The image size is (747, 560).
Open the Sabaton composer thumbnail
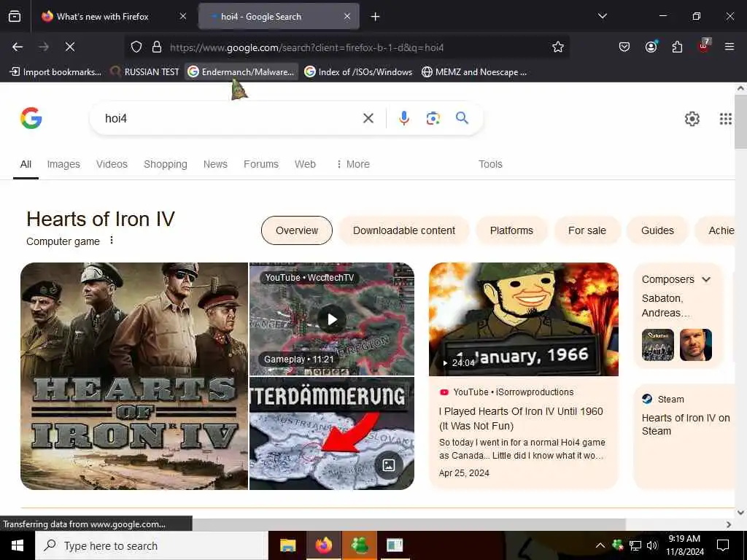pos(657,345)
